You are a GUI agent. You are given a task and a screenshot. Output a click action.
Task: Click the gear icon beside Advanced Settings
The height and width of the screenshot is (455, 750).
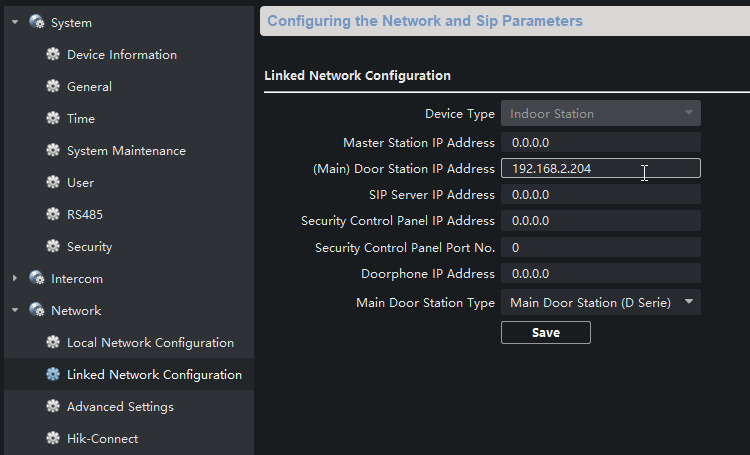[53, 407]
